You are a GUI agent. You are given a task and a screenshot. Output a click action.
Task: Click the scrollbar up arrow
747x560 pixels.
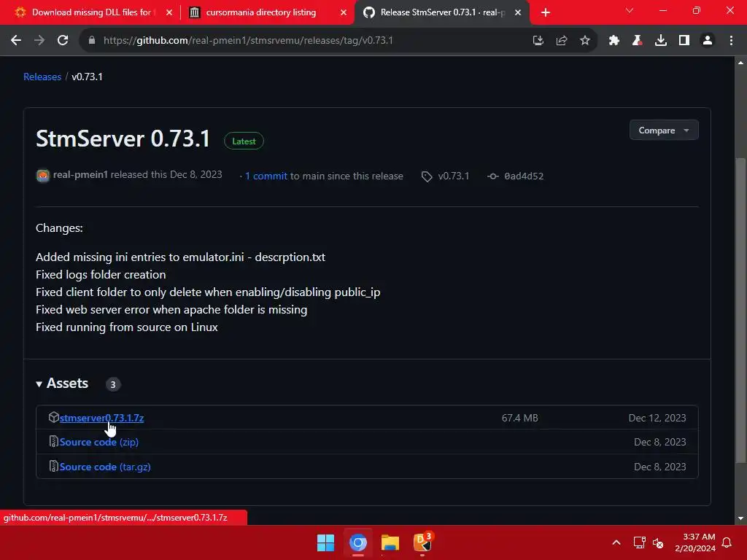click(740, 63)
